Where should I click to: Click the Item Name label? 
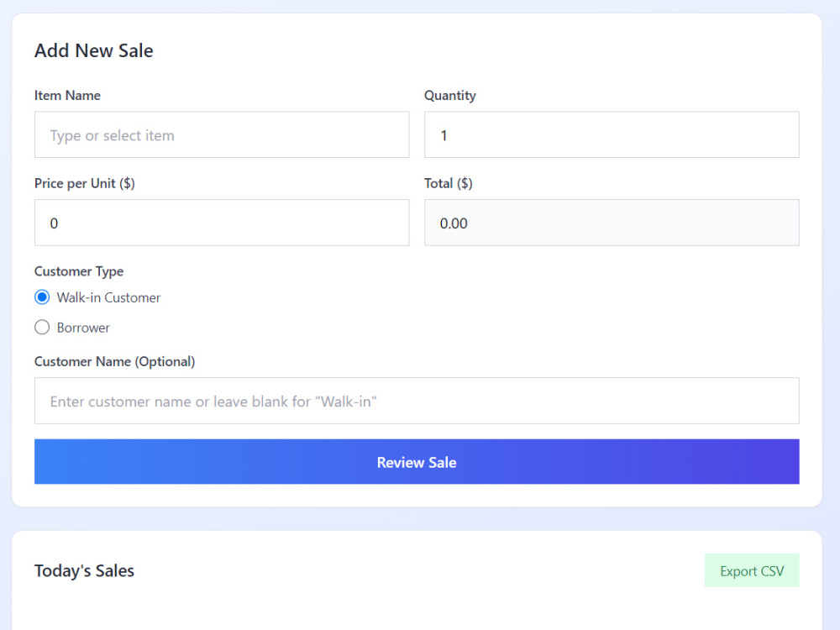tap(67, 96)
